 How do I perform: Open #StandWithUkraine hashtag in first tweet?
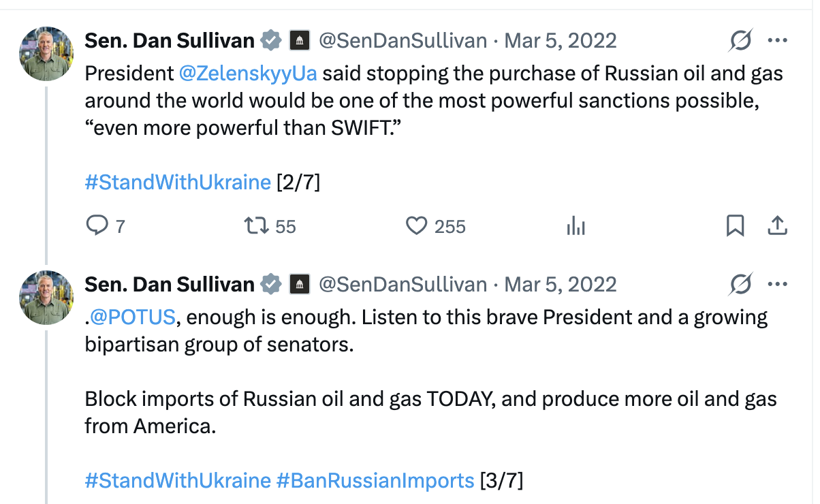[178, 182]
